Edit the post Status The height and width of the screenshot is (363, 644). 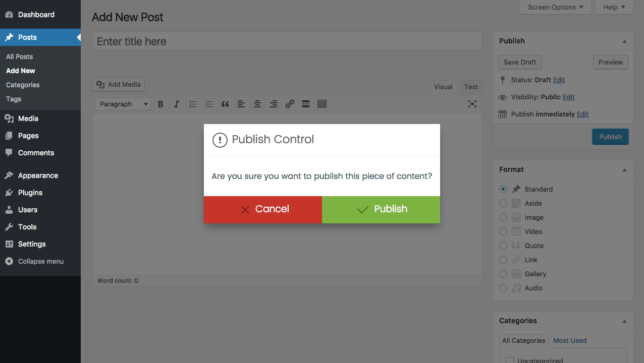click(x=559, y=80)
